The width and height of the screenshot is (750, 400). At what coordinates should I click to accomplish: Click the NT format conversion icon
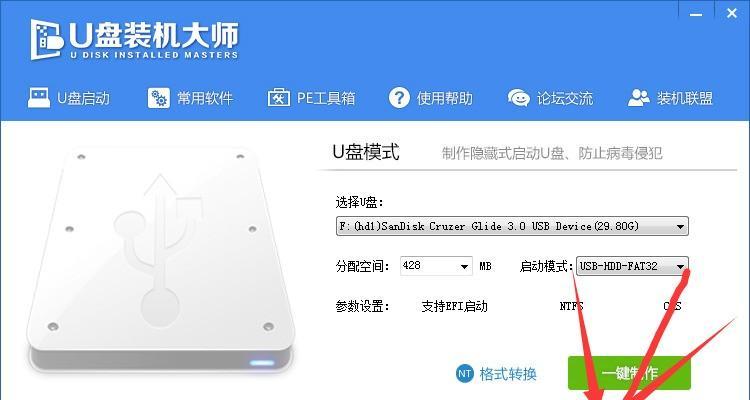464,373
